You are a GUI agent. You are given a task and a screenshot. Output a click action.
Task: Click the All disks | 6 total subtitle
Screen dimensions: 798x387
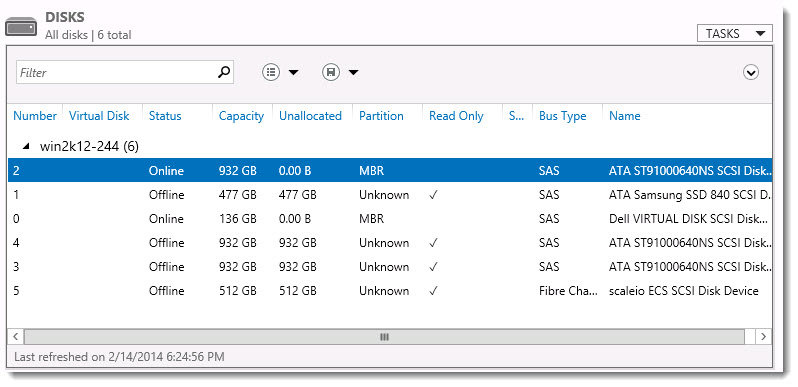[88, 35]
